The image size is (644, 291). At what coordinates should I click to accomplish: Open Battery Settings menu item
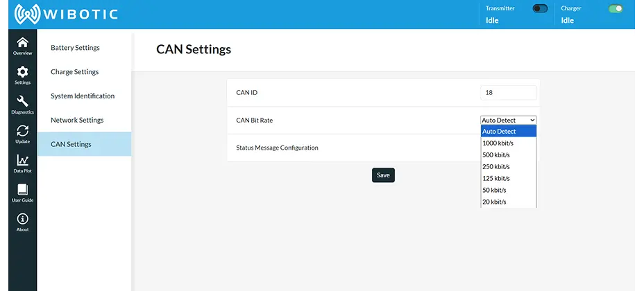coord(75,48)
